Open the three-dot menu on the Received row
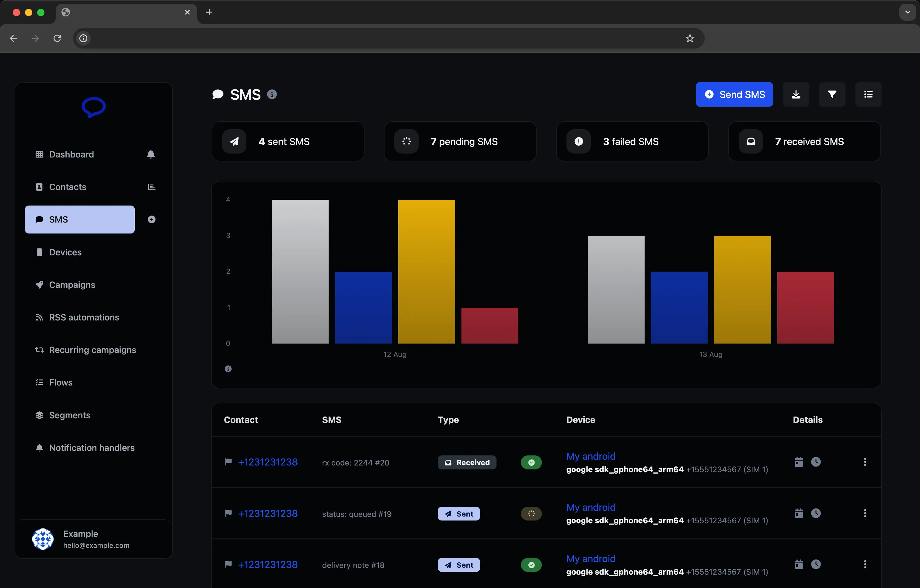The image size is (920, 588). [865, 462]
